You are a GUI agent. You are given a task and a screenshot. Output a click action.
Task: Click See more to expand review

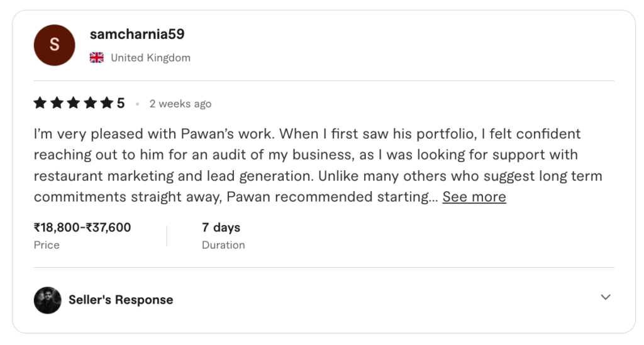[474, 197]
